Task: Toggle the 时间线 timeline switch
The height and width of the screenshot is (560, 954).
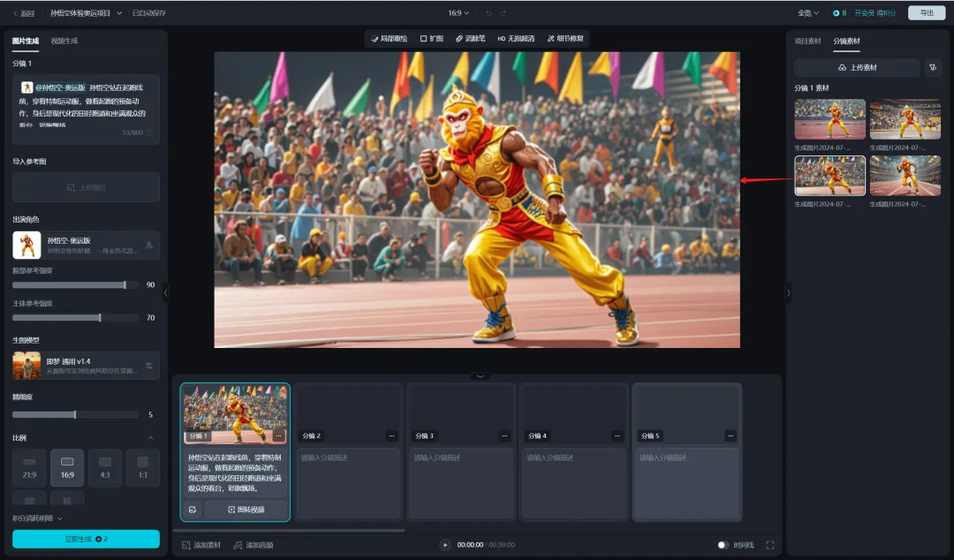Action: point(723,545)
